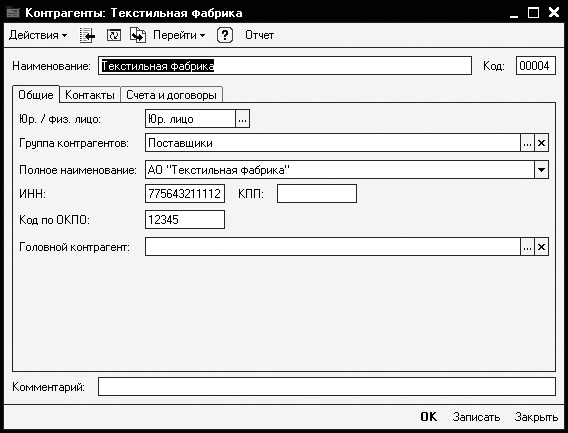568x433 pixels.
Task: Clear the Головной контрагент field with X
Action: coord(542,247)
